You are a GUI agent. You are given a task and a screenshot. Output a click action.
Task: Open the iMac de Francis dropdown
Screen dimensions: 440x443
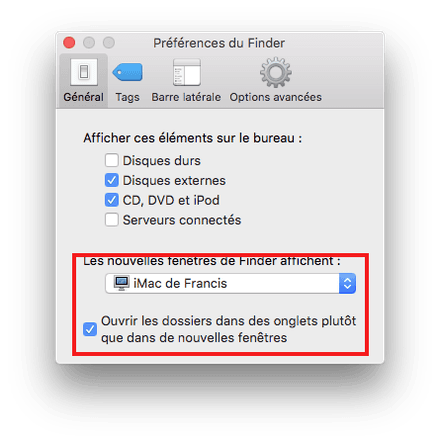pos(231,284)
